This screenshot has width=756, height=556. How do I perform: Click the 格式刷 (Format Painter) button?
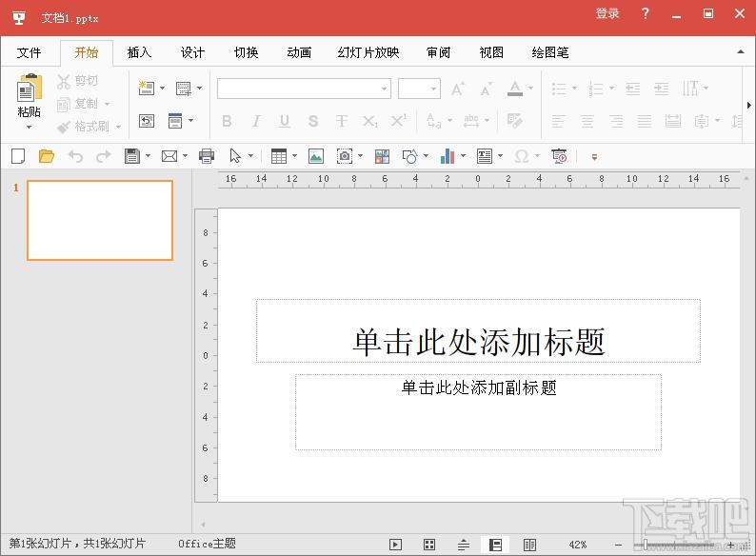click(x=84, y=127)
